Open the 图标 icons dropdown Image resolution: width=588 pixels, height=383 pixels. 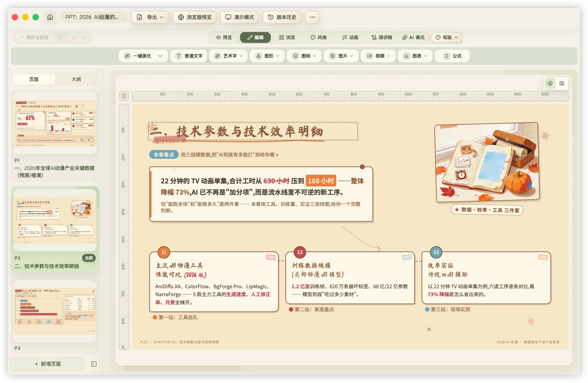pyautogui.click(x=304, y=56)
